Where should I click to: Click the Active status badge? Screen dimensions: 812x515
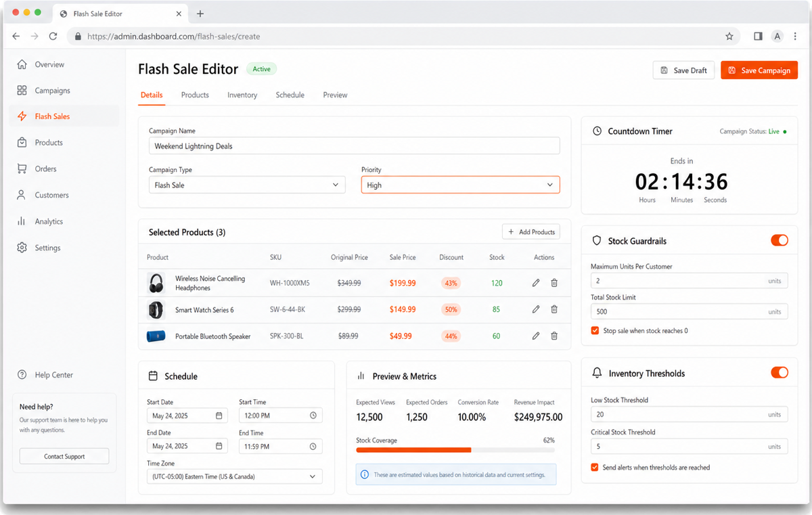pos(261,69)
